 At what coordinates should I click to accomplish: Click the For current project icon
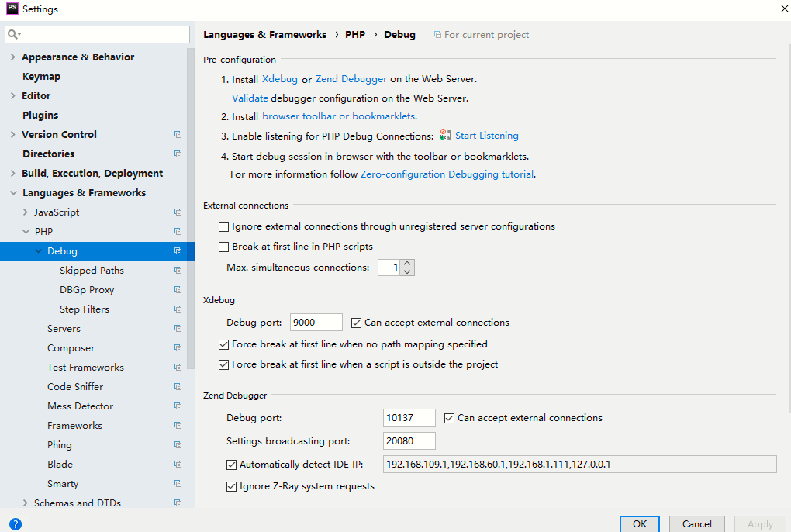click(437, 35)
